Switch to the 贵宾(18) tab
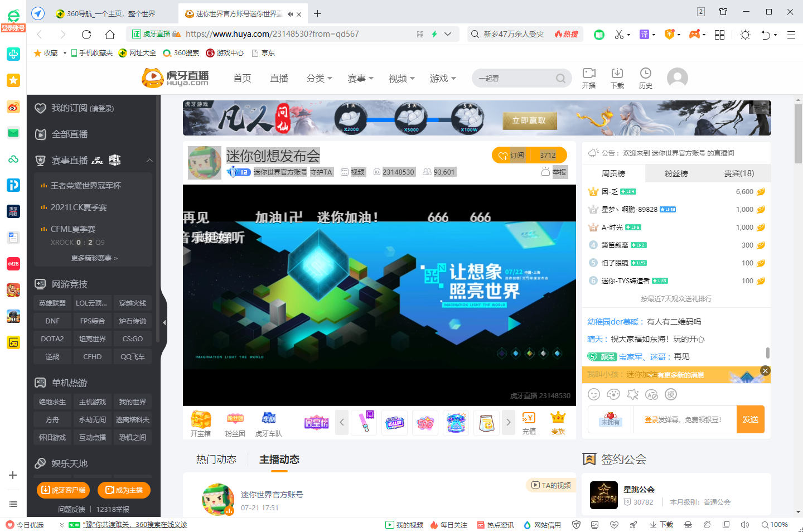The width and height of the screenshot is (803, 532). [739, 173]
